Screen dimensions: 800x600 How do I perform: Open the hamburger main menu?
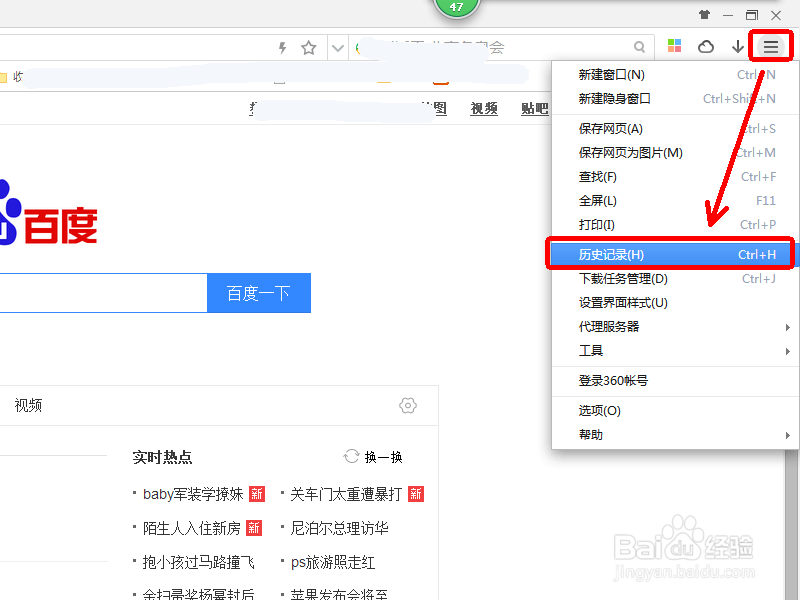[x=770, y=46]
